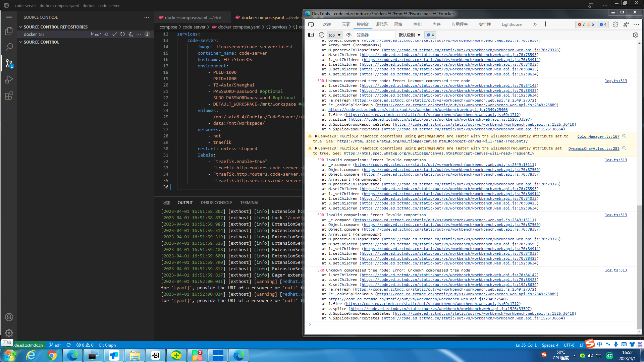This screenshot has height=362, width=644.
Task: Click the Refresh icon in docker repository row
Action: 123,34
